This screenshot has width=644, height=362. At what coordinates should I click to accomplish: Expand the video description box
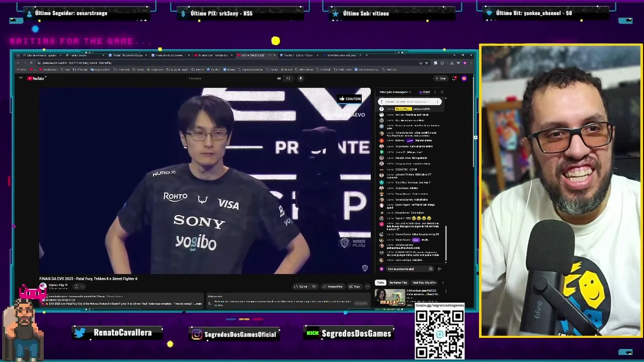121,300
